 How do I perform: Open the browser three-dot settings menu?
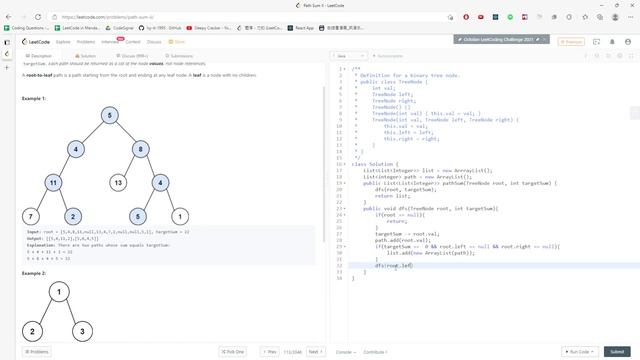631,17
